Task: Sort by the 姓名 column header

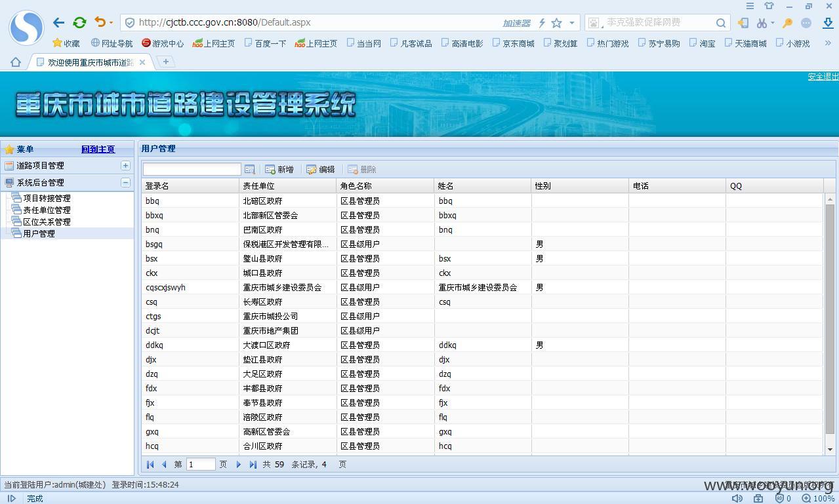Action: [x=482, y=185]
